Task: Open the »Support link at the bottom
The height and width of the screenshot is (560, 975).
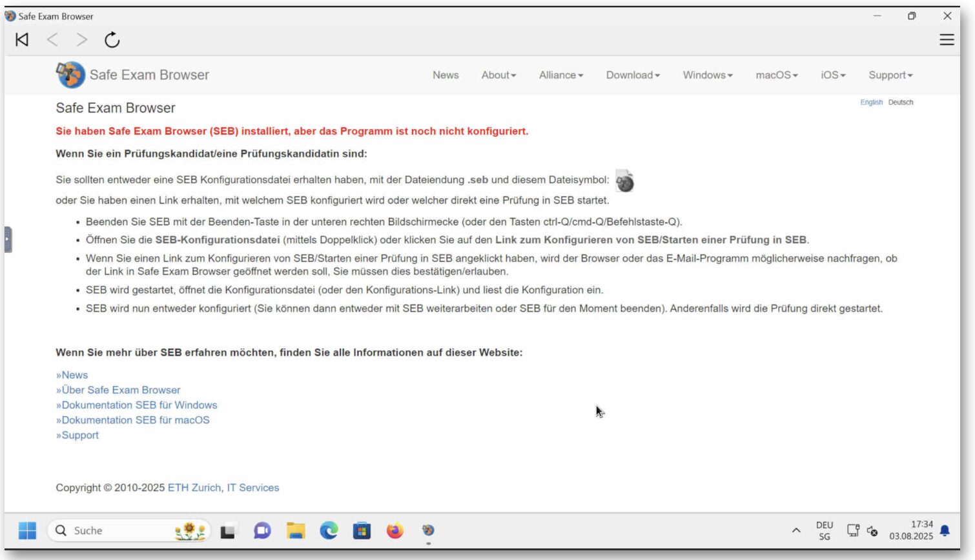Action: pyautogui.click(x=77, y=435)
